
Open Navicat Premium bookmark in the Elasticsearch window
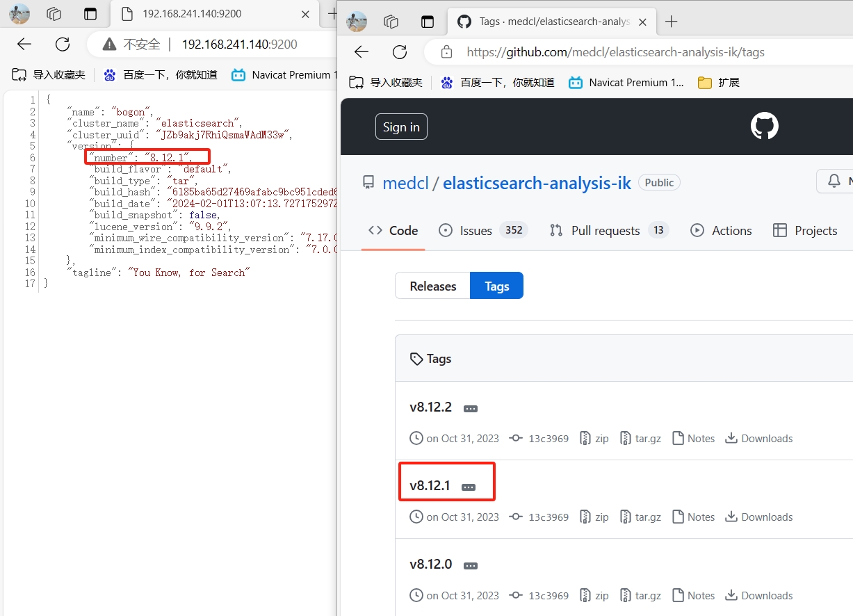tap(284, 75)
